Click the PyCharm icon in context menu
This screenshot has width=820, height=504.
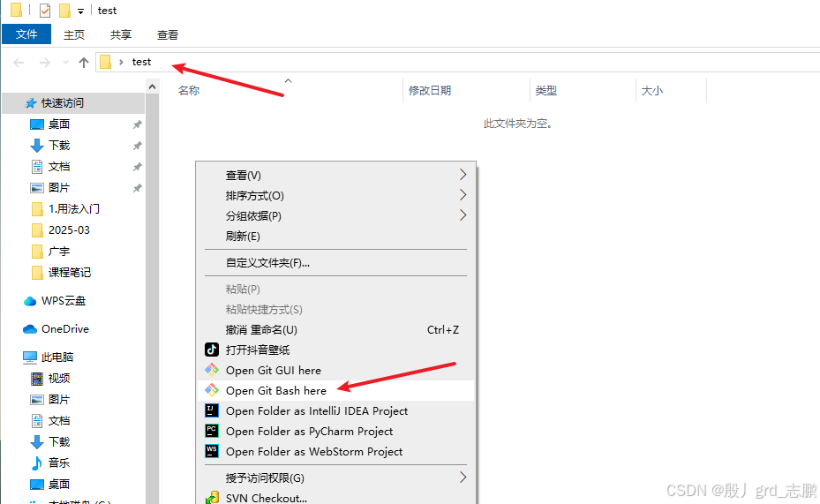[212, 432]
